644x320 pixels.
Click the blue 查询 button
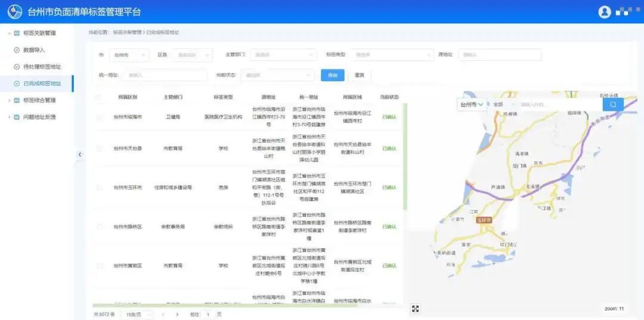(x=332, y=75)
